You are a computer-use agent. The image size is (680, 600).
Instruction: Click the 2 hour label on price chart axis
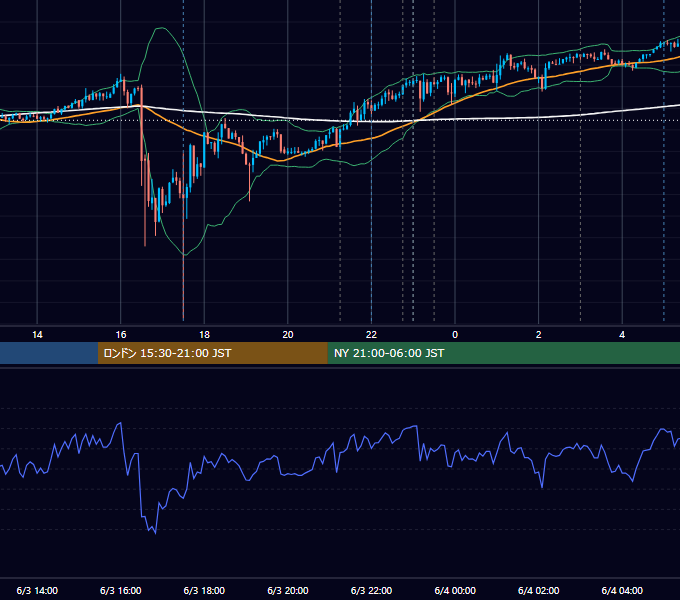tap(539, 335)
